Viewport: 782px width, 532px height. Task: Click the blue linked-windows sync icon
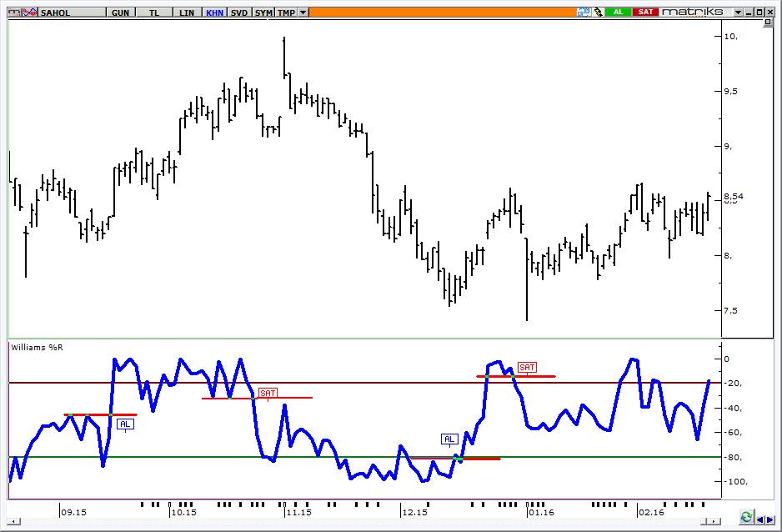584,12
